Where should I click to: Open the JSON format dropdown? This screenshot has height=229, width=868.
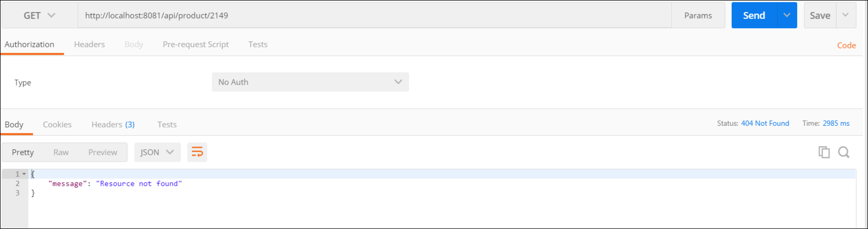[x=157, y=152]
